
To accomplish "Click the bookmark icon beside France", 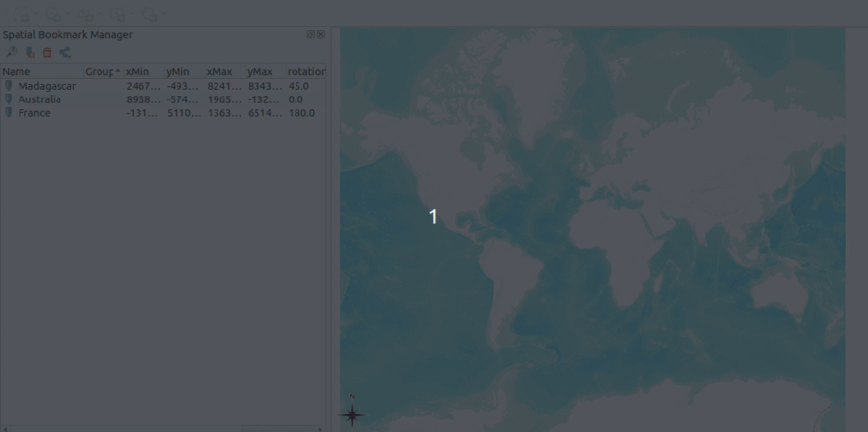I will tap(9, 113).
